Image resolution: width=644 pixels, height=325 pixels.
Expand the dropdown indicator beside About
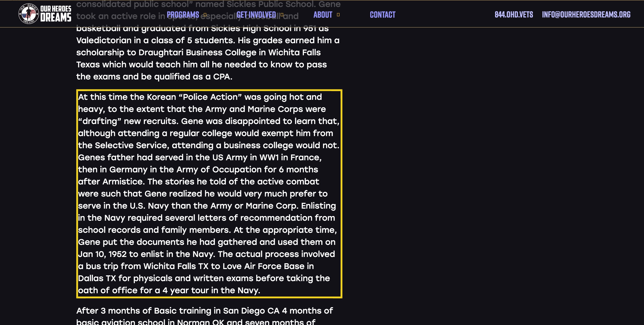[338, 15]
